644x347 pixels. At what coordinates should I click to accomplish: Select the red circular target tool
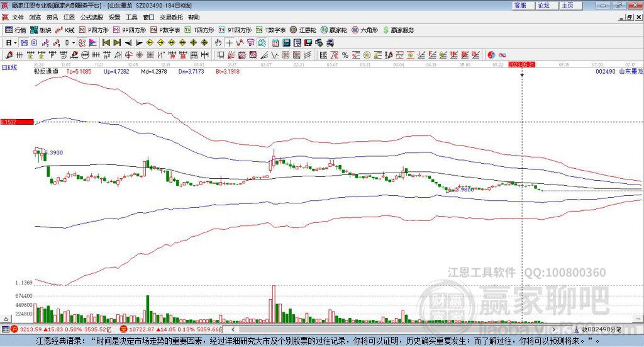(128, 55)
